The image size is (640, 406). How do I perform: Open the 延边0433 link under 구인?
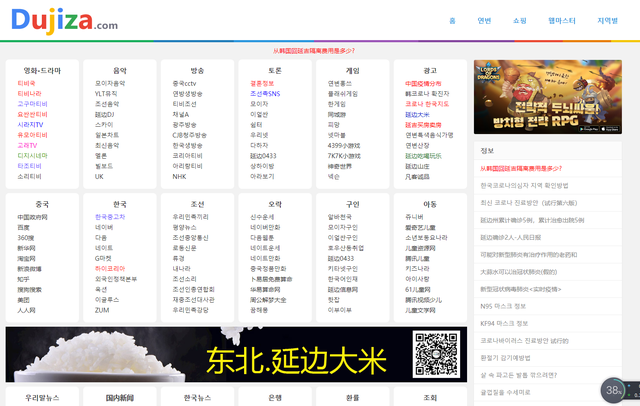341,258
